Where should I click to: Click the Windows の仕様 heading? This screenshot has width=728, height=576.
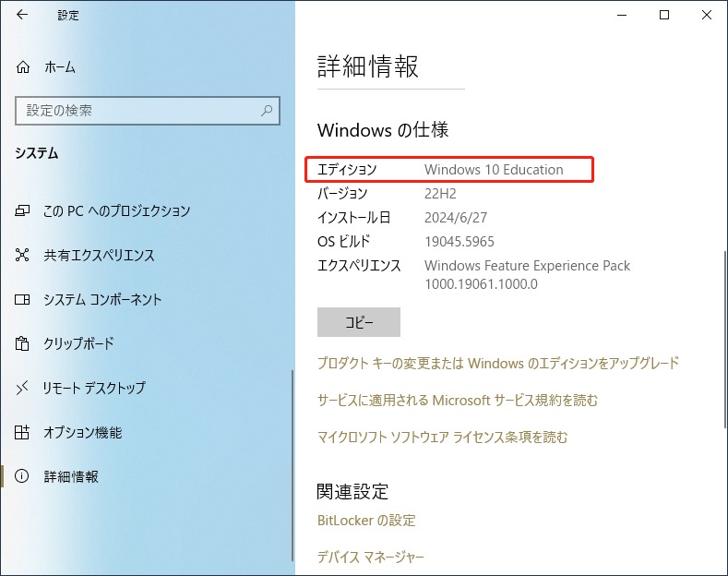tap(383, 130)
